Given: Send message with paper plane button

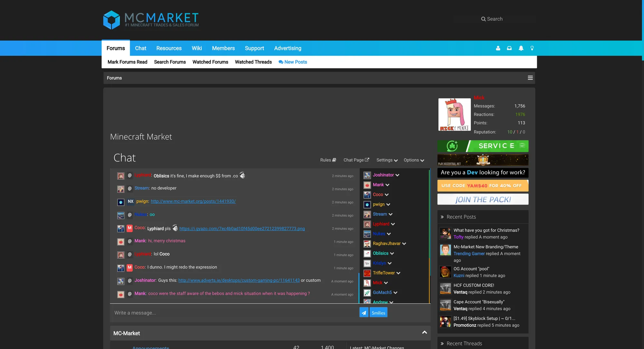Looking at the screenshot, I should (364, 313).
